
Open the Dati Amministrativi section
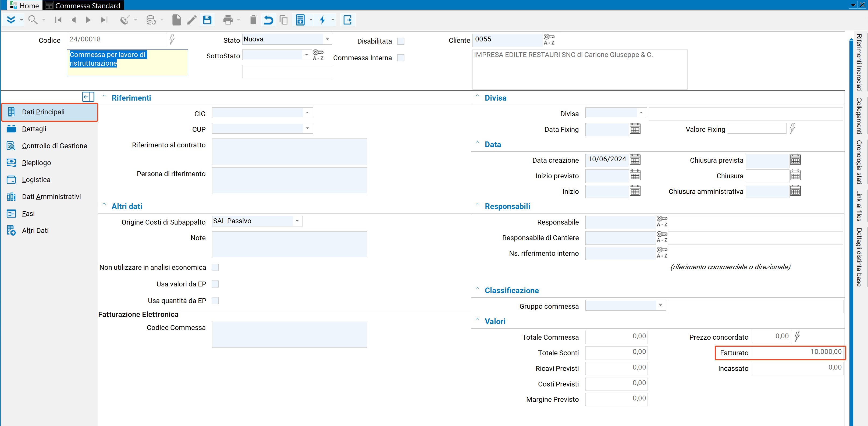(49, 197)
